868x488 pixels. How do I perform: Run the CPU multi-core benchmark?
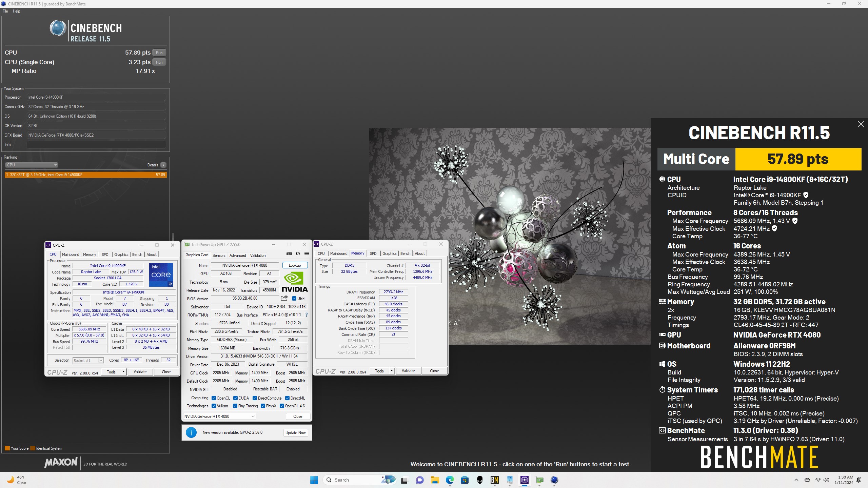[x=159, y=53]
